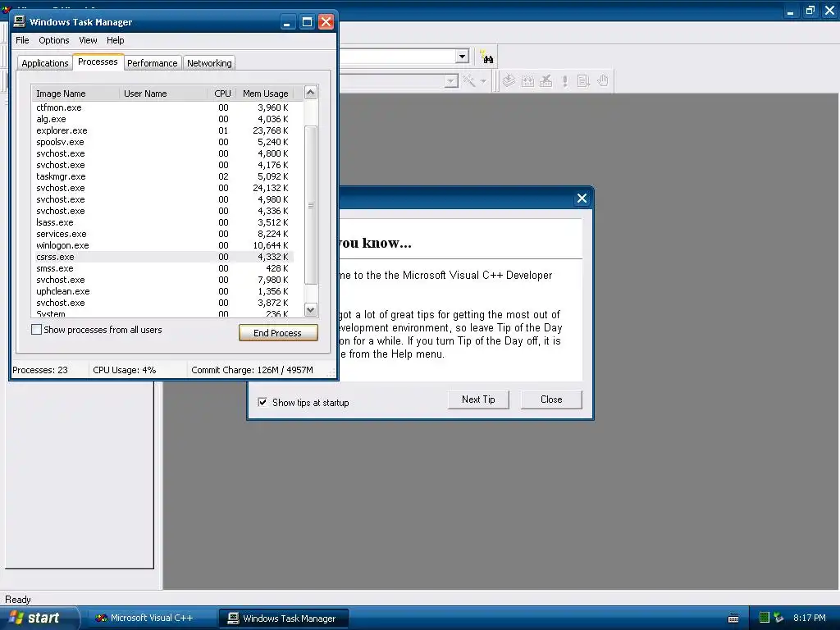This screenshot has width=840, height=630.
Task: Click the Task Manager title bar computer icon
Action: point(20,21)
